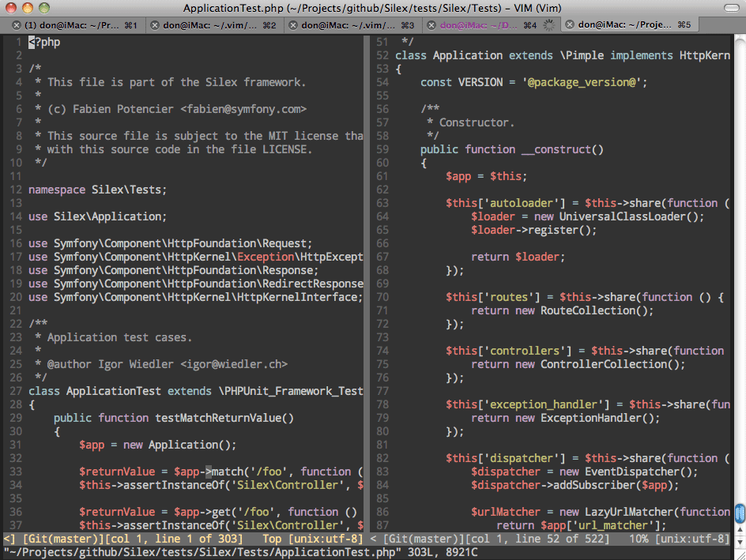Click 'Constructor.' comment on line 57
The width and height of the screenshot is (746, 560).
click(x=477, y=123)
